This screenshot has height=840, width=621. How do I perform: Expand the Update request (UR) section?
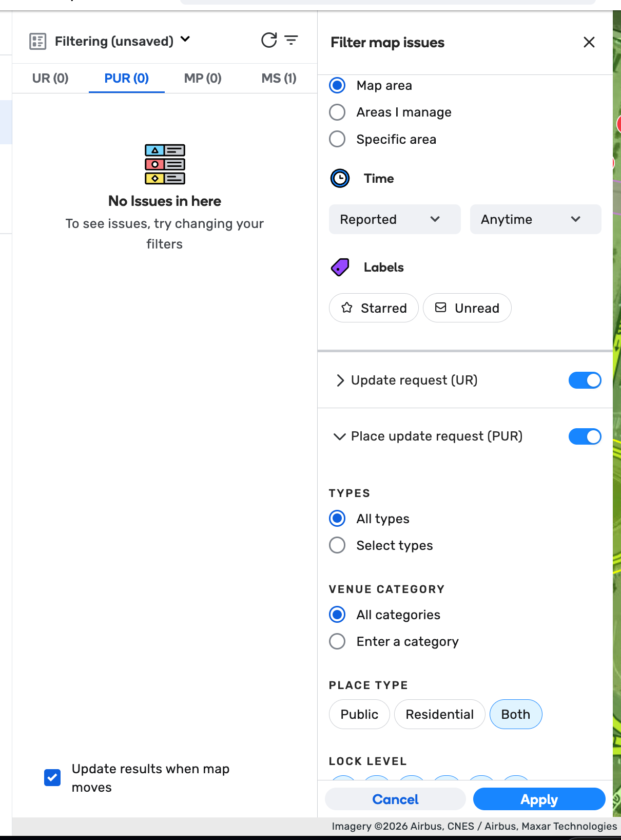click(340, 380)
